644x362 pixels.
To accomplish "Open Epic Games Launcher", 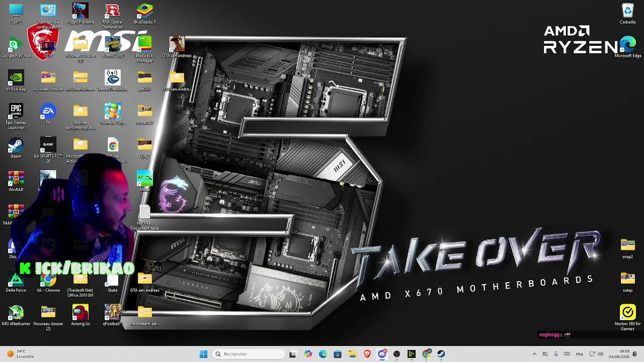I will (x=16, y=117).
